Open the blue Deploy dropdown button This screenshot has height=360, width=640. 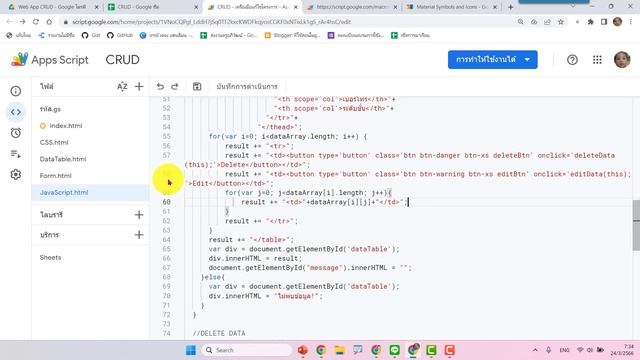(492, 60)
